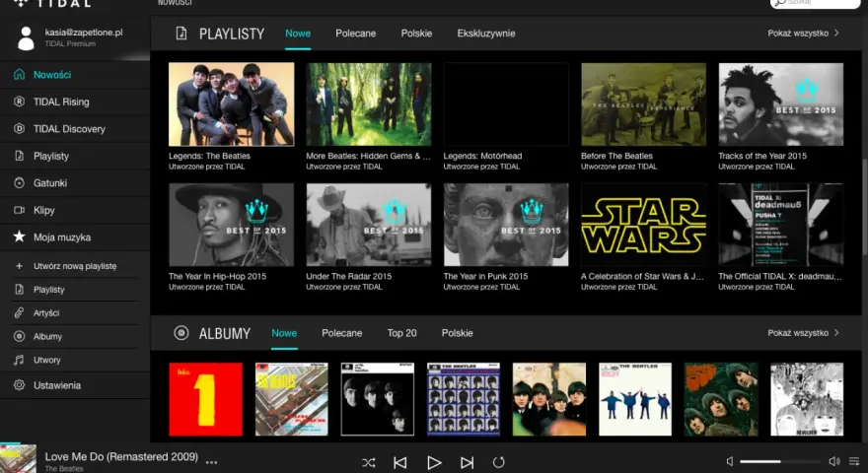Open Before The Beatles playlist cover

pyautogui.click(x=643, y=104)
